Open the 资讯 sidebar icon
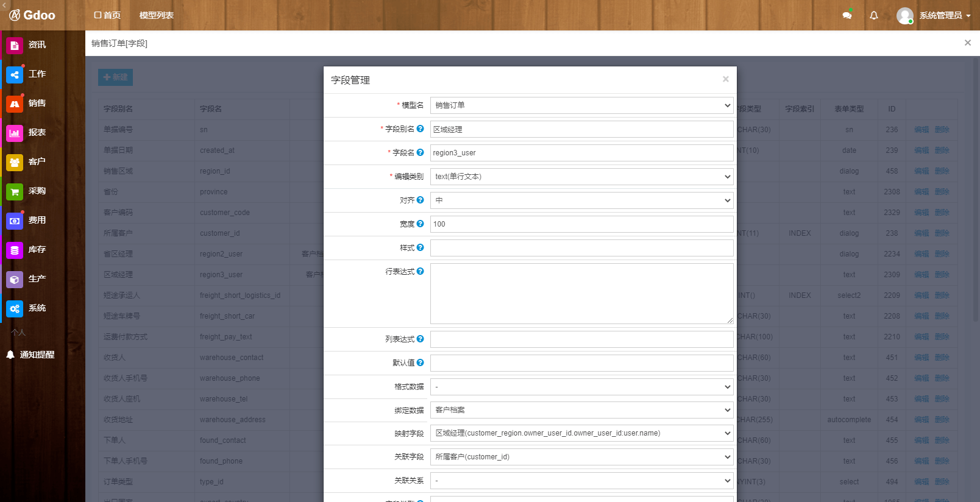Image resolution: width=980 pixels, height=502 pixels. click(x=15, y=46)
